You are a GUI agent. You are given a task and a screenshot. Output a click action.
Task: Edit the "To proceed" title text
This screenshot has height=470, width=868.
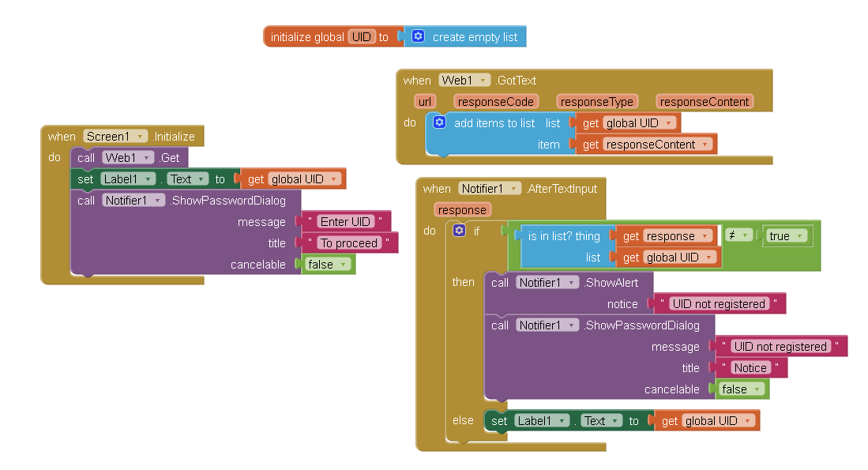(x=349, y=243)
